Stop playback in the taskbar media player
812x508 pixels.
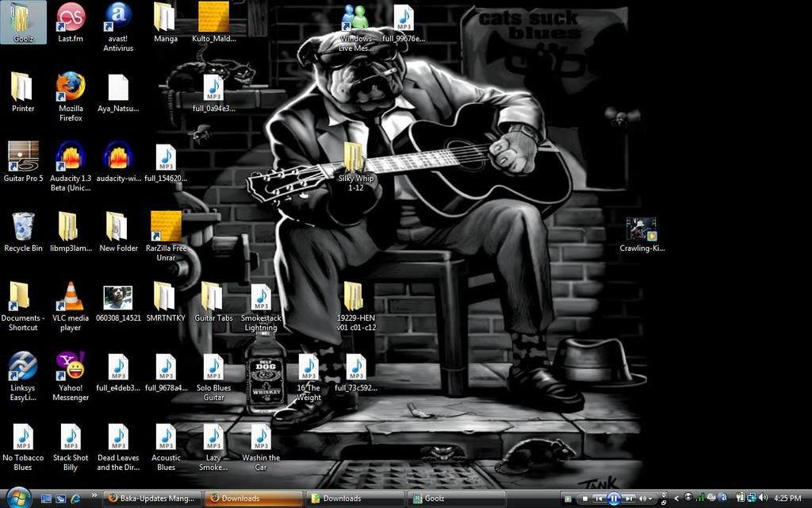[585, 498]
